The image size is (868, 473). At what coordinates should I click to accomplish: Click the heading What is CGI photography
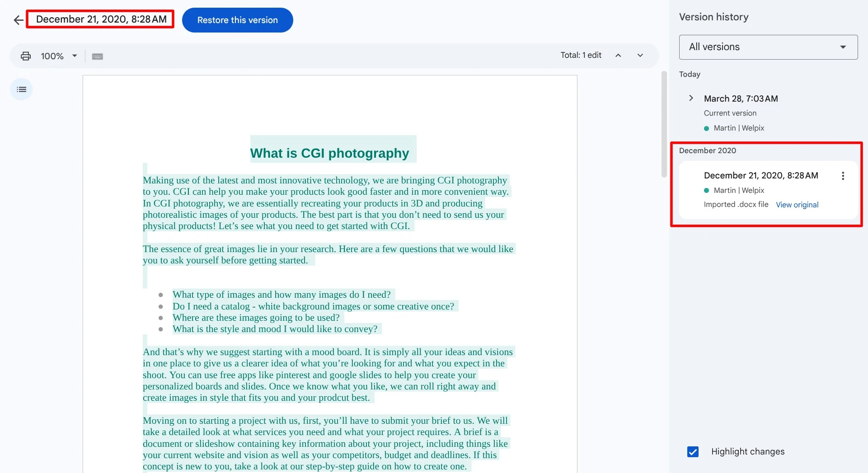pyautogui.click(x=329, y=153)
